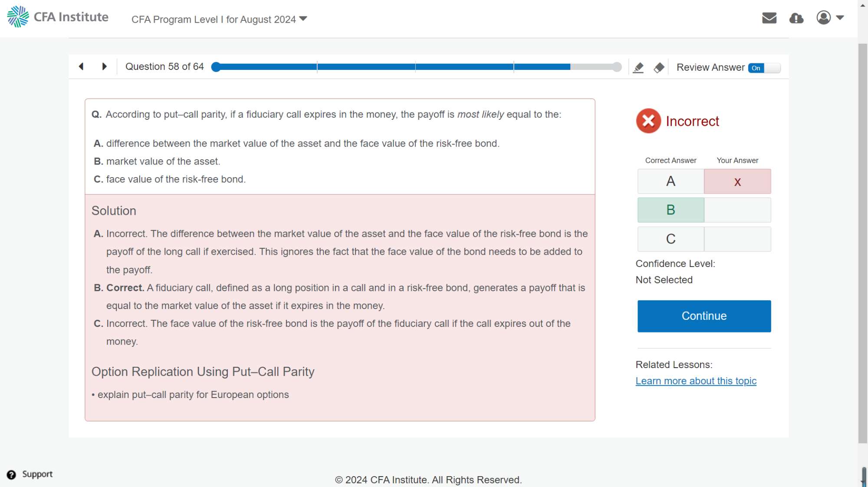Image resolution: width=868 pixels, height=487 pixels.
Task: Go to next question arrow
Action: click(x=104, y=66)
